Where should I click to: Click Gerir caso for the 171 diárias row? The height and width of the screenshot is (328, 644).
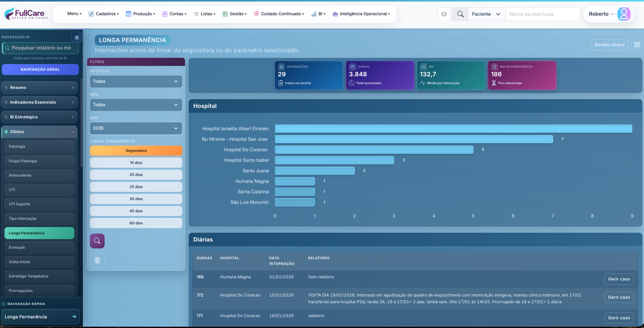pyautogui.click(x=619, y=318)
